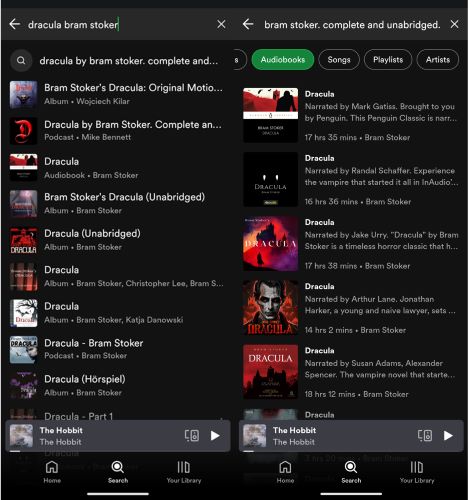Tap magnifier icon next to search suggestion

tap(21, 61)
